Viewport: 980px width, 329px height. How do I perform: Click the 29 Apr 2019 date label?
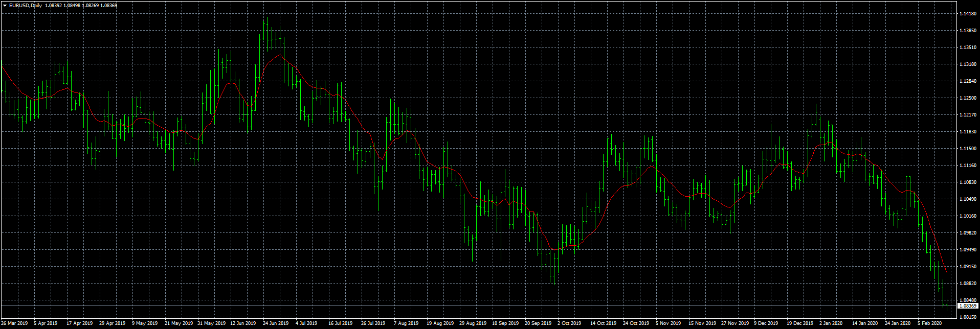click(113, 323)
